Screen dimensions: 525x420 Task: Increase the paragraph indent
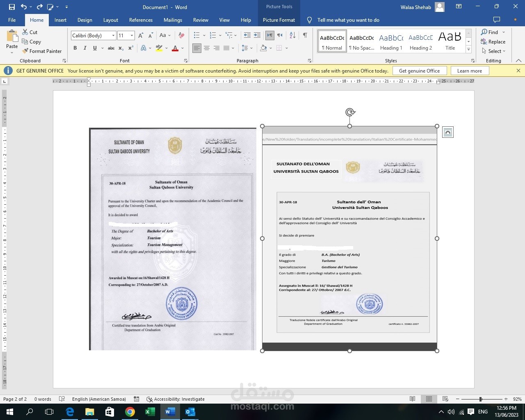click(257, 36)
